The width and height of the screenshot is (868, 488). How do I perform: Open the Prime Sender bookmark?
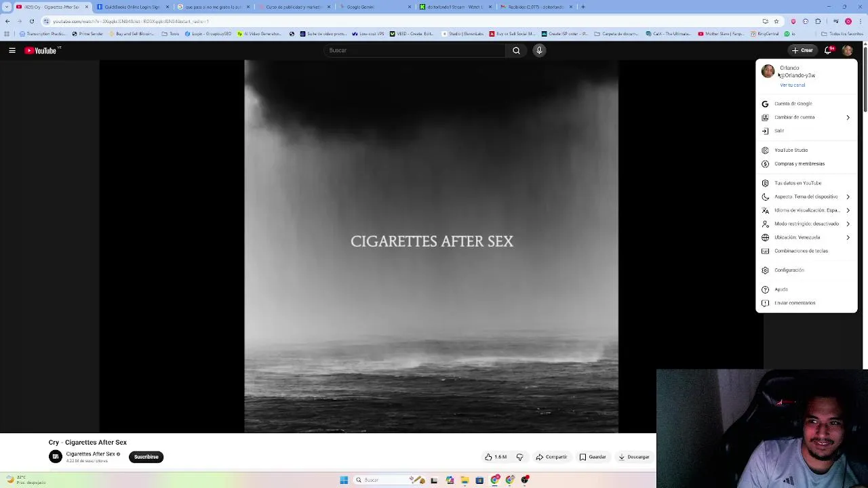point(87,34)
